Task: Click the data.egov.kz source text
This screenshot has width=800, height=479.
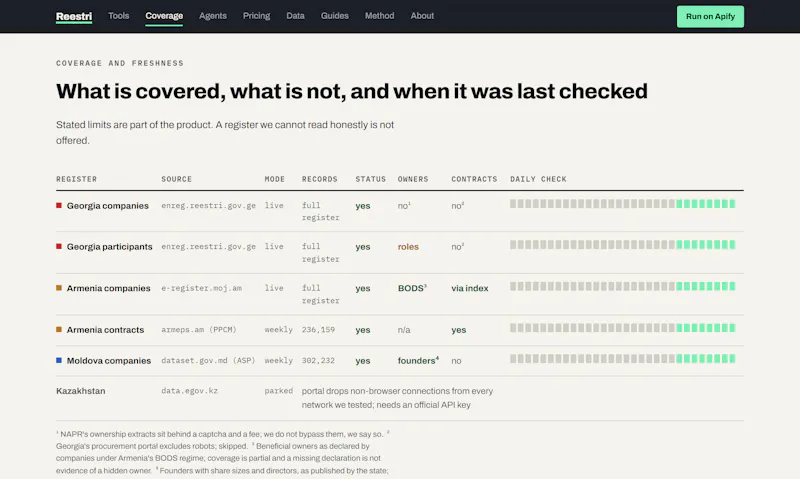Action: [x=189, y=391]
